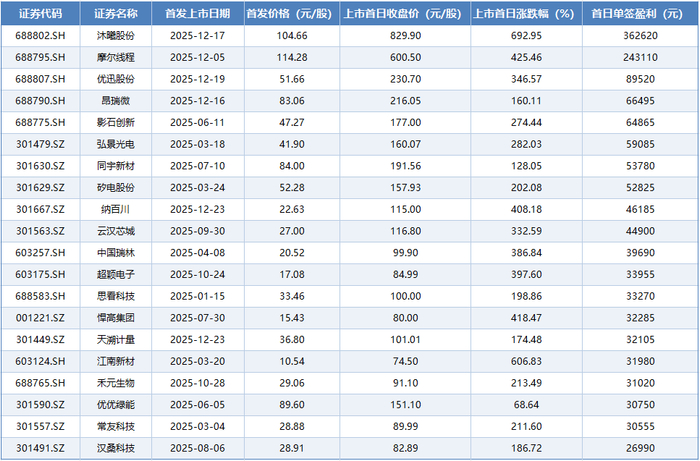Select code cell 301491.SZ
This screenshot has width=700, height=461.
tap(41, 449)
